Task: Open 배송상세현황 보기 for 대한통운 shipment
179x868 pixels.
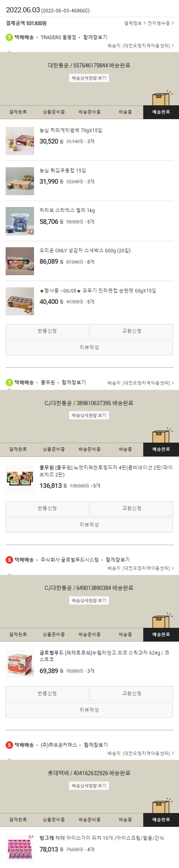Action: (89, 78)
